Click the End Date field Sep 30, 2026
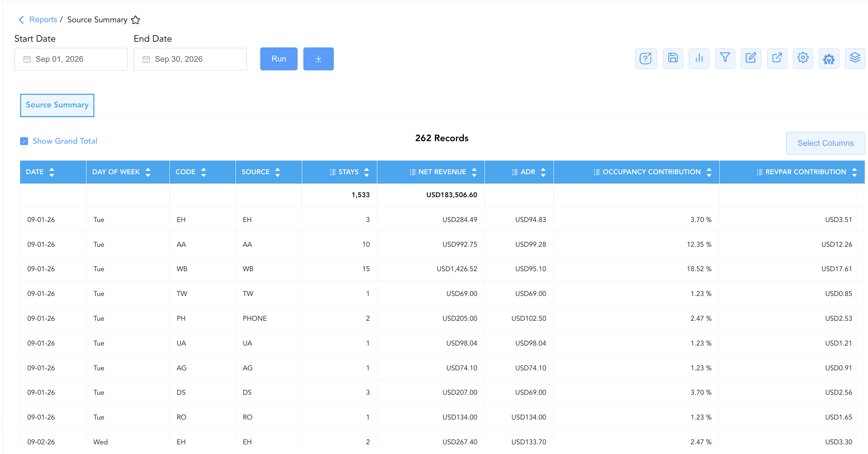Viewport: 868px width, 454px height. point(190,59)
